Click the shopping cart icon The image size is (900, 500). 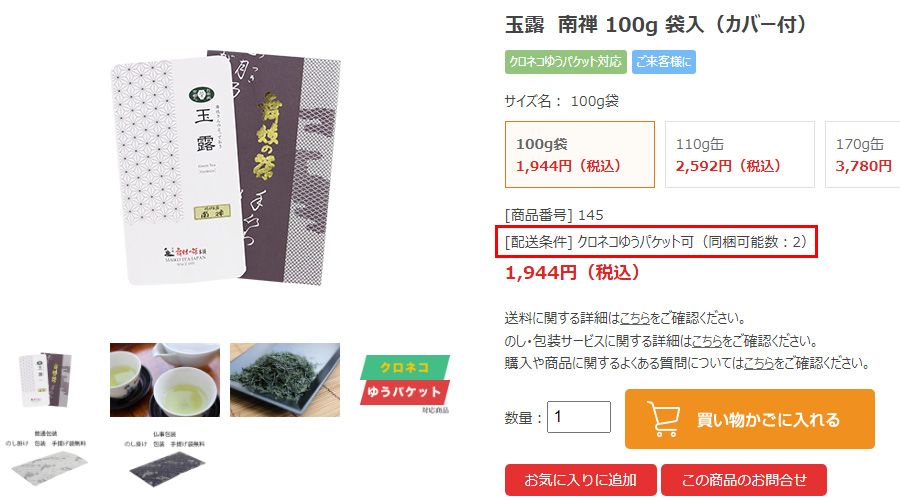664,419
